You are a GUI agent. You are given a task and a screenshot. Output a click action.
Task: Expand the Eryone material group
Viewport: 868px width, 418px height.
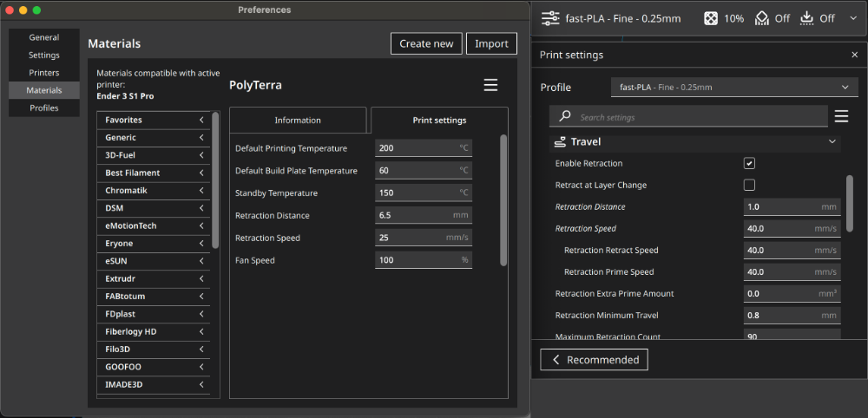tap(154, 244)
